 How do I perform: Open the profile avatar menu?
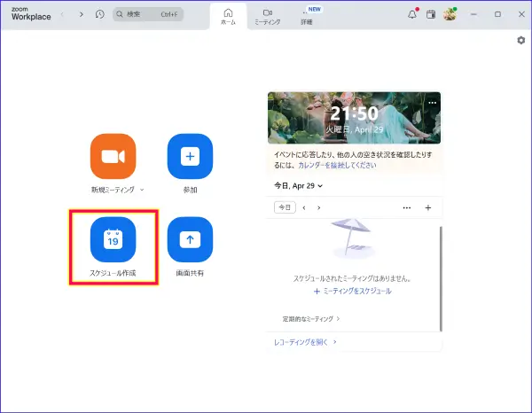tap(450, 14)
